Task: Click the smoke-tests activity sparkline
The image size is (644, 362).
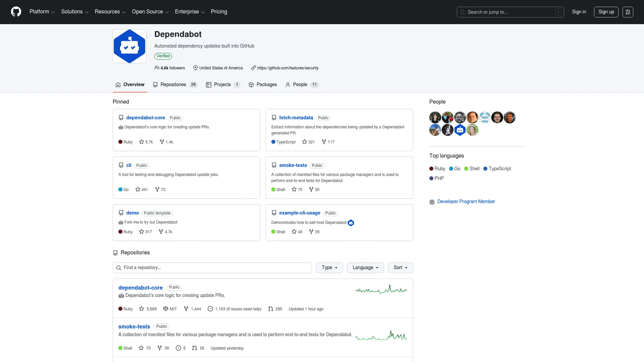Action: click(381, 335)
